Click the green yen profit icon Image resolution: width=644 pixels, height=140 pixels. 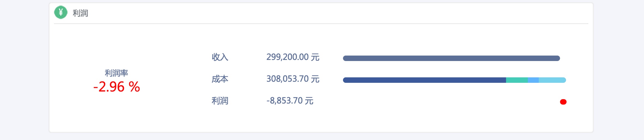61,13
